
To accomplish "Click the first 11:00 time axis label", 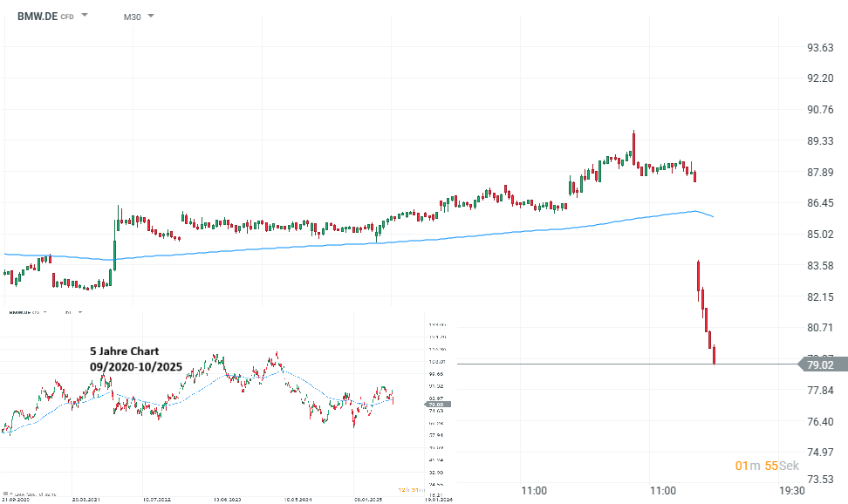I will tap(533, 491).
